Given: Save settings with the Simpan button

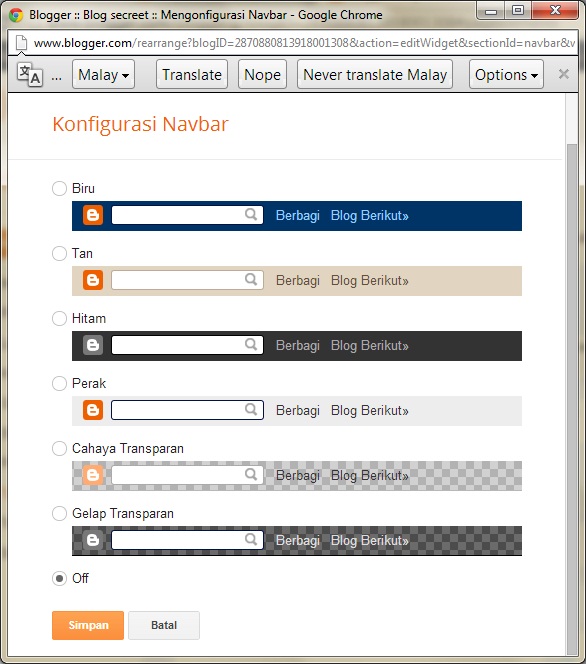Looking at the screenshot, I should (x=88, y=625).
